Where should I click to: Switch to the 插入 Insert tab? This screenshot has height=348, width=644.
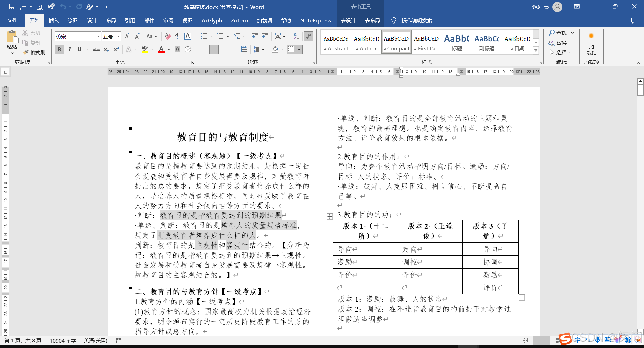click(x=53, y=21)
